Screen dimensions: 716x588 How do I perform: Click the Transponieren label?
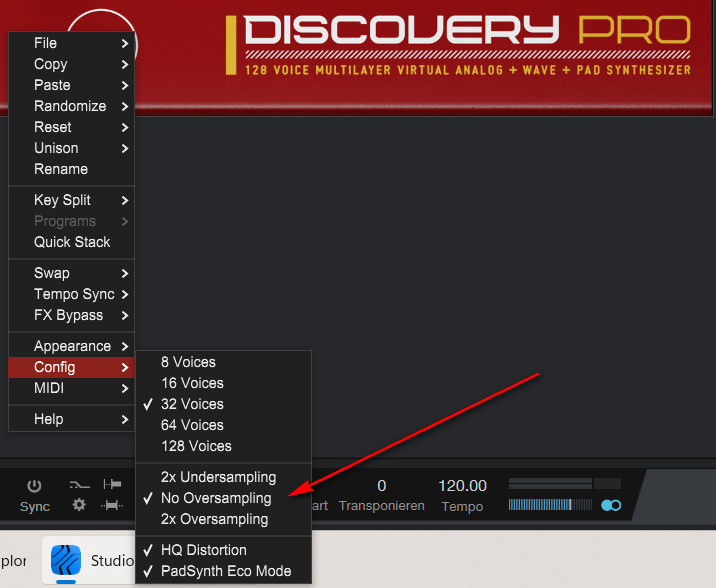[x=382, y=506]
